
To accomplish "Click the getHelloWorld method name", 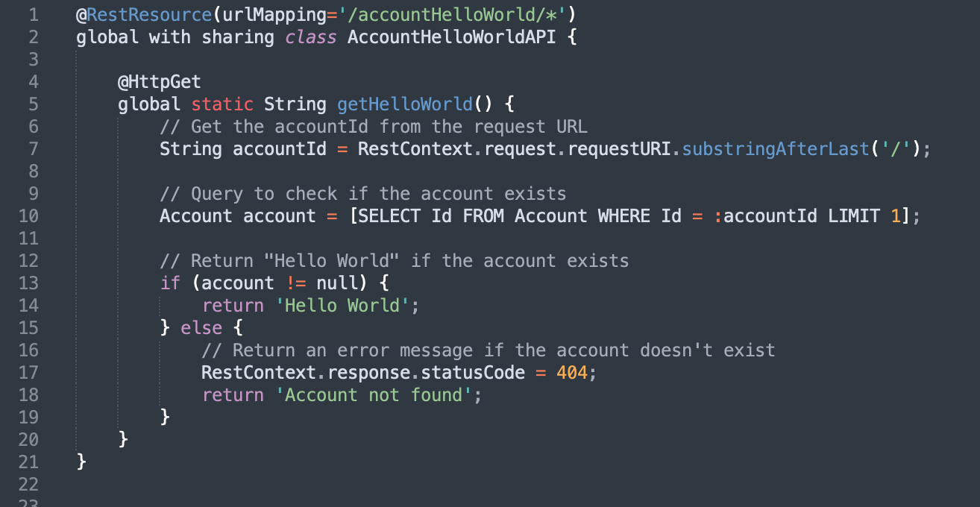I will 405,104.
